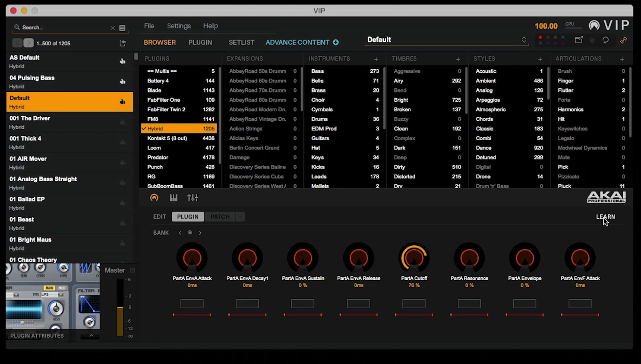Click the hand icon in top toolbar
This screenshot has width=641, height=364.
click(x=592, y=40)
